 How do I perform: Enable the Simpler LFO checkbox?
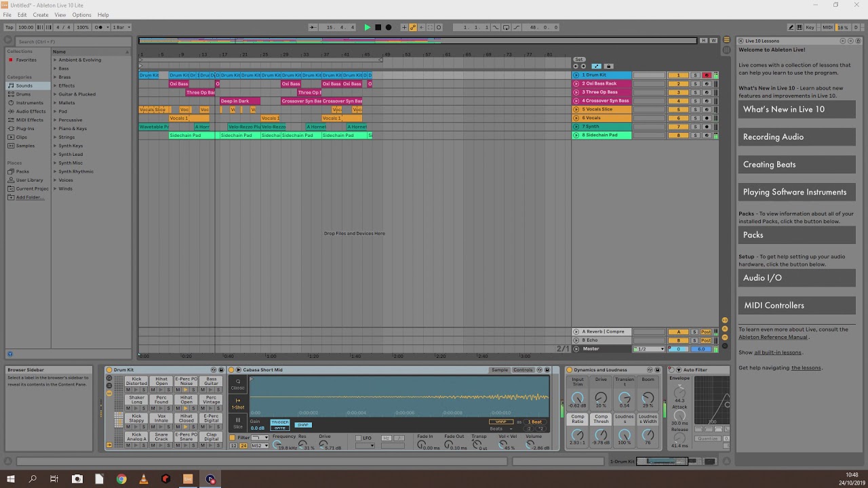click(359, 438)
